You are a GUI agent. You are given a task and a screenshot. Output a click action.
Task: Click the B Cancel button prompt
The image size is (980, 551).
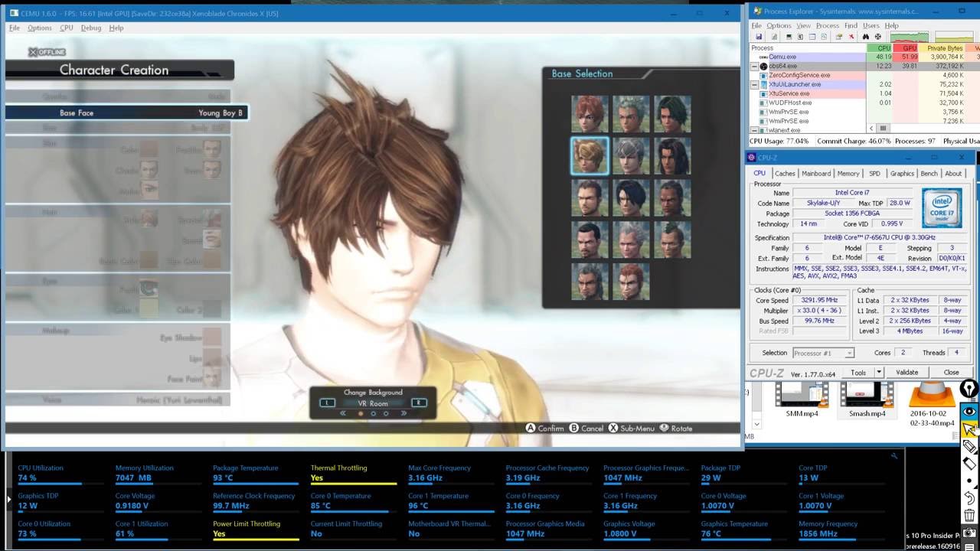coord(586,429)
